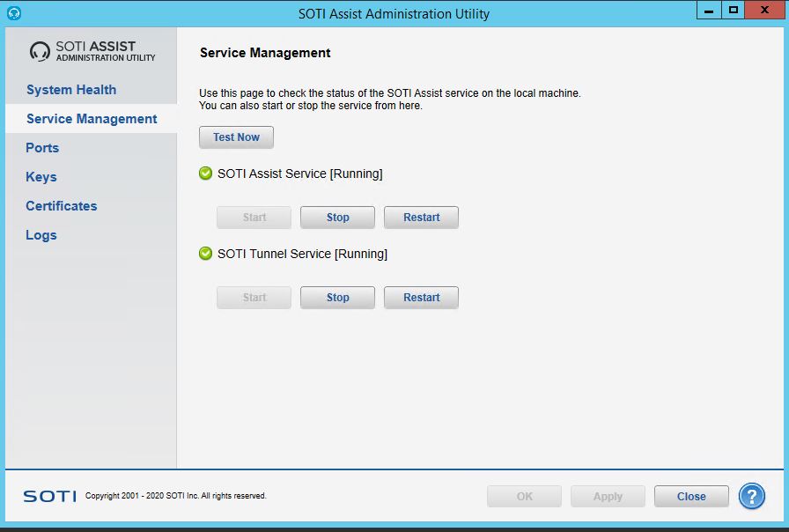View the Logs page

[41, 235]
